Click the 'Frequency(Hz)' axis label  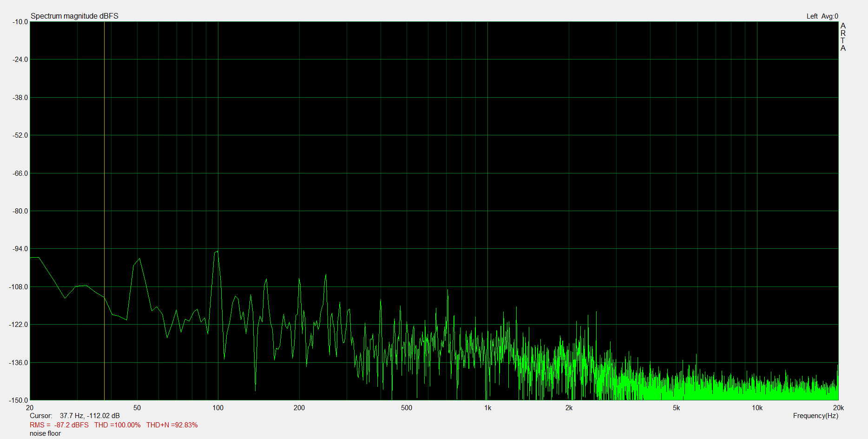pyautogui.click(x=815, y=416)
